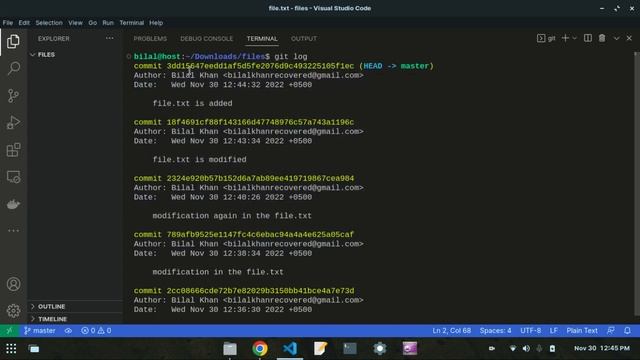Image resolution: width=640 pixels, height=360 pixels.
Task: Open the Source Control view
Action: click(13, 96)
